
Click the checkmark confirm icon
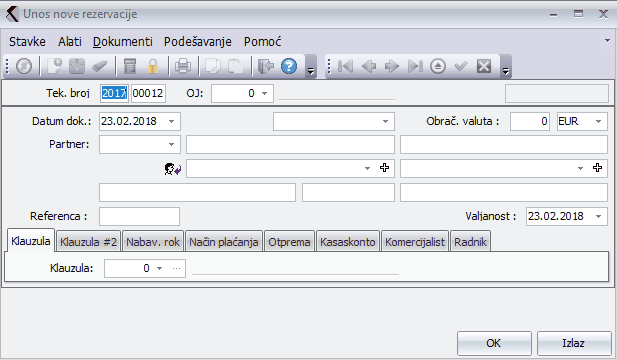(461, 66)
